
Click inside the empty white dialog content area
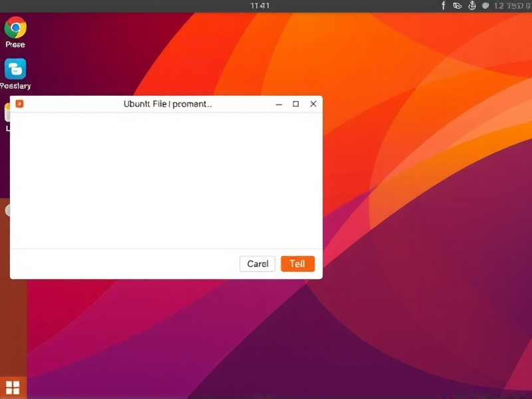pos(166,181)
